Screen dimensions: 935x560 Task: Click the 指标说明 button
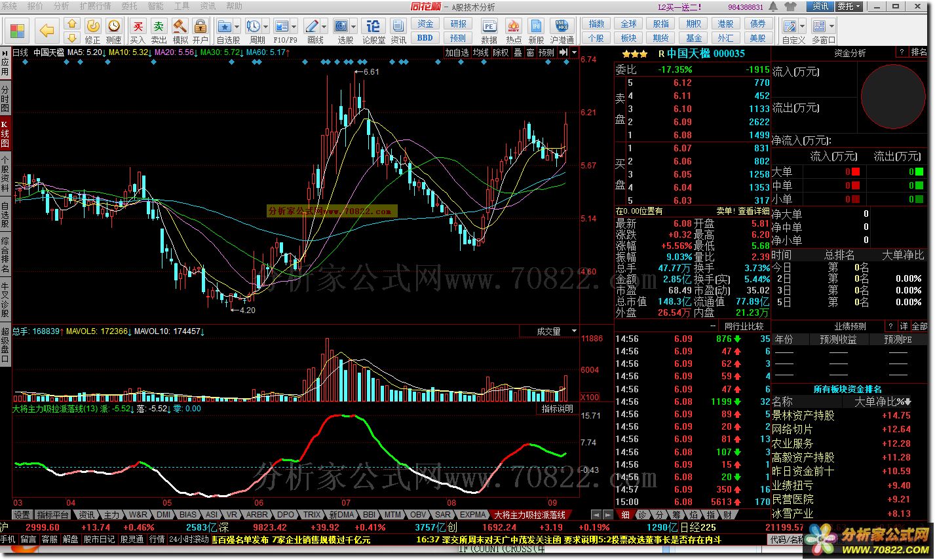point(558,409)
